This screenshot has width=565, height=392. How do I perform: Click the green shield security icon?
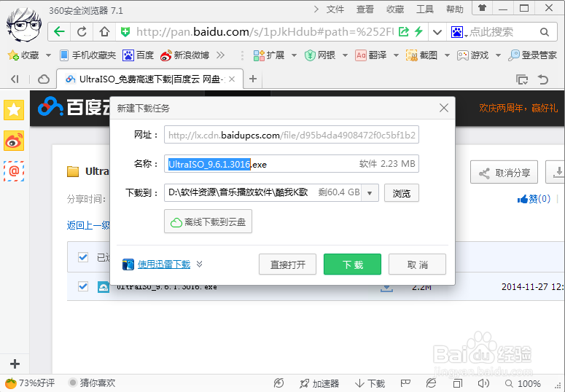click(x=125, y=32)
